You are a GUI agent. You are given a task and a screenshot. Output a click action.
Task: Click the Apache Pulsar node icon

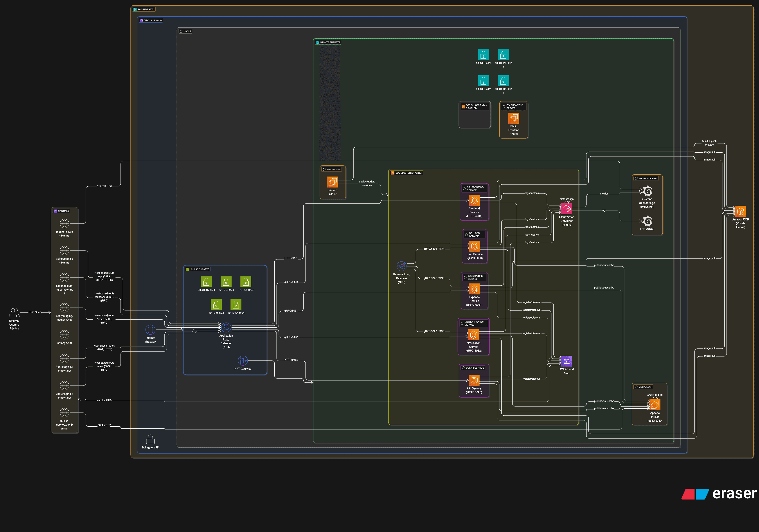tap(655, 405)
